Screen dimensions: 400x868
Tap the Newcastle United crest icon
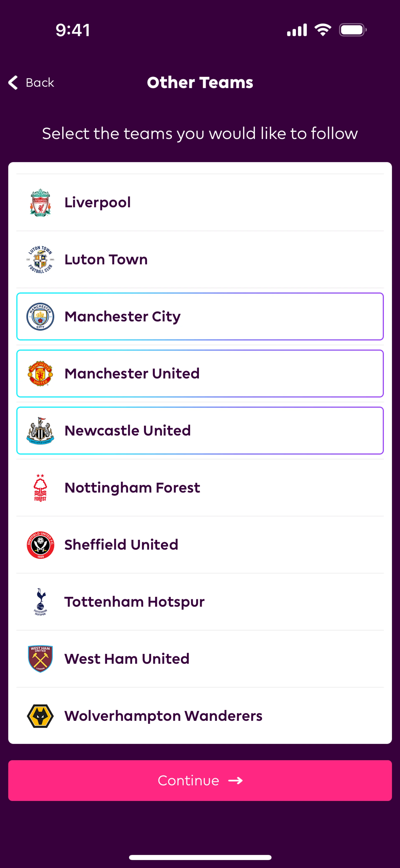(x=40, y=431)
